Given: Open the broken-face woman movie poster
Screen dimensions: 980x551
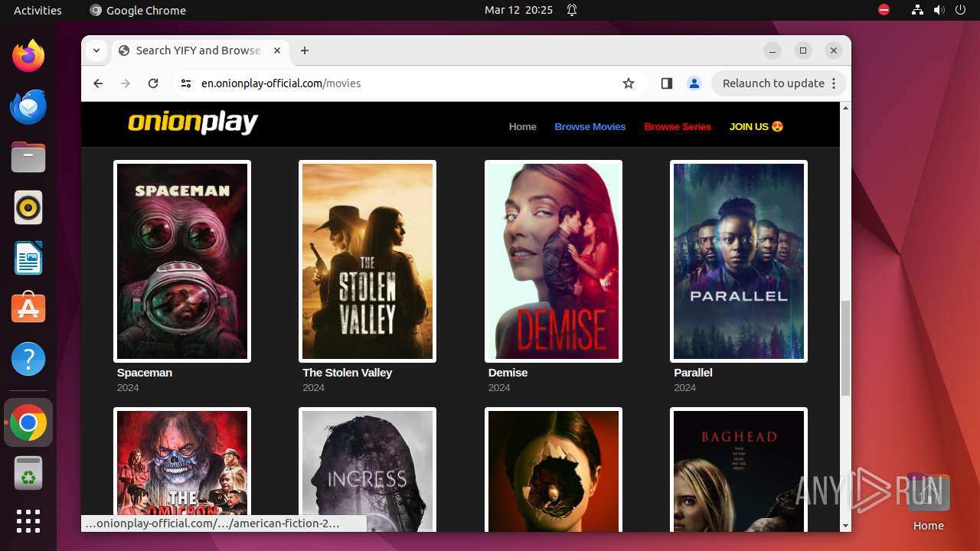Looking at the screenshot, I should 554,469.
